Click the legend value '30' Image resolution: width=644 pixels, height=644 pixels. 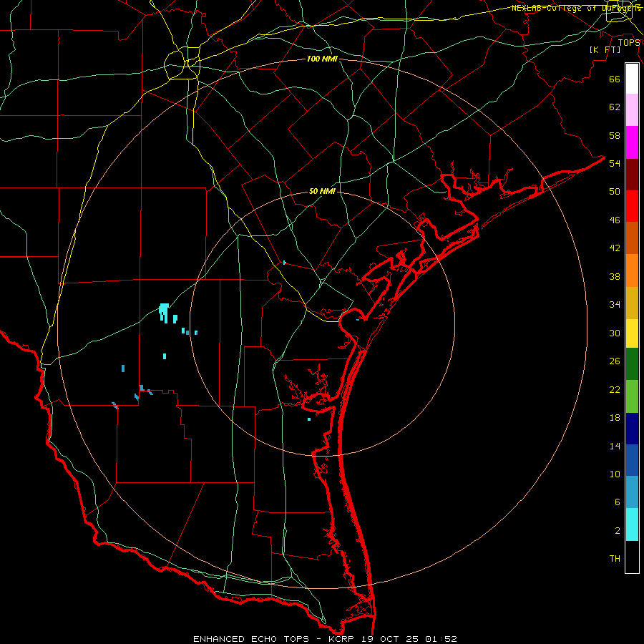(x=615, y=333)
